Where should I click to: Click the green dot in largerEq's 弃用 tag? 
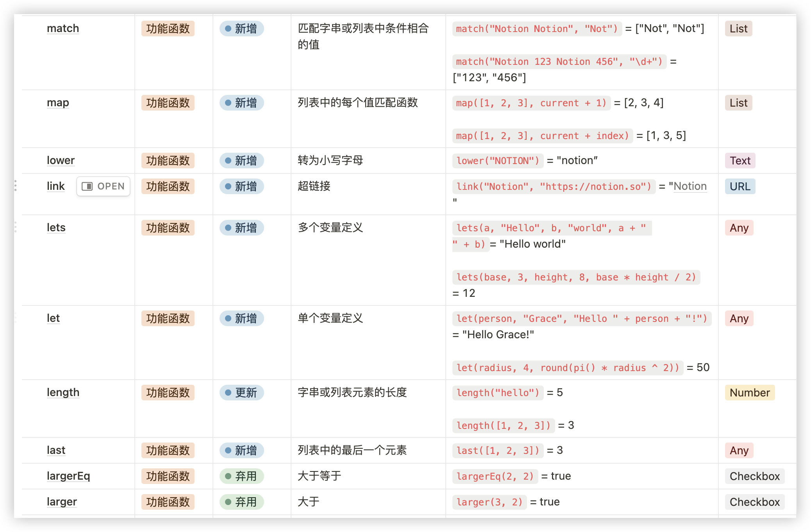click(229, 476)
